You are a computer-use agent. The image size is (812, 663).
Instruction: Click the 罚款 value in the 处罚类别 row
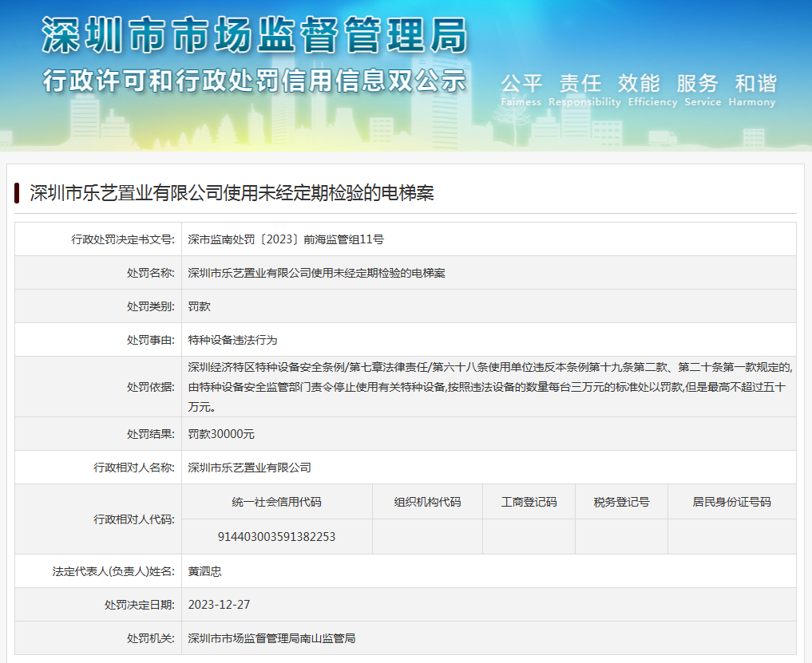coord(200,306)
